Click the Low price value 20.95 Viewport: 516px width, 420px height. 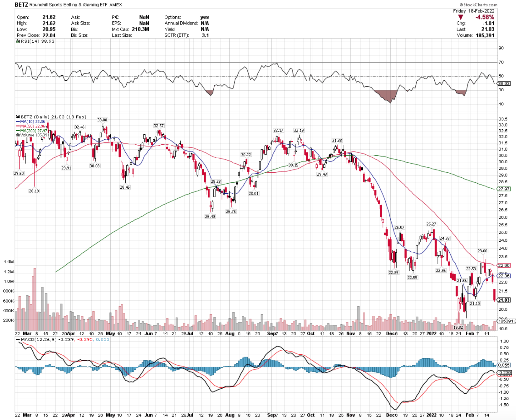[x=49, y=29]
